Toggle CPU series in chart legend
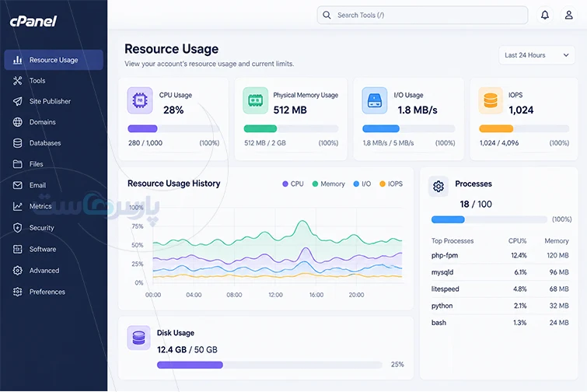Image resolution: width=587 pixels, height=392 pixels. click(293, 184)
